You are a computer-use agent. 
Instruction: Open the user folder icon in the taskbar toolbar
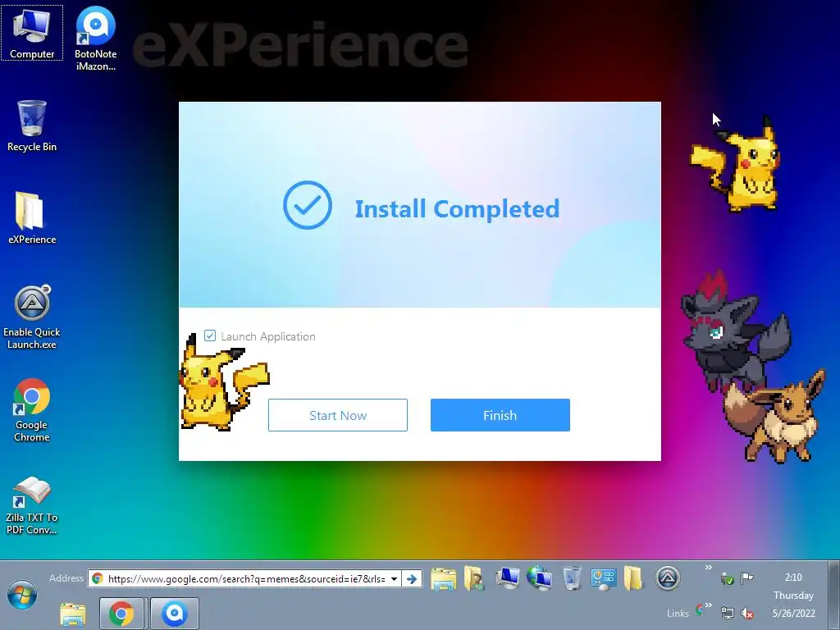(x=474, y=578)
